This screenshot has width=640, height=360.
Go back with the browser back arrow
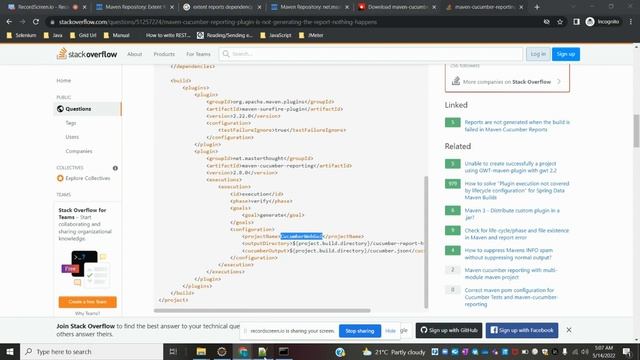tap(9, 22)
